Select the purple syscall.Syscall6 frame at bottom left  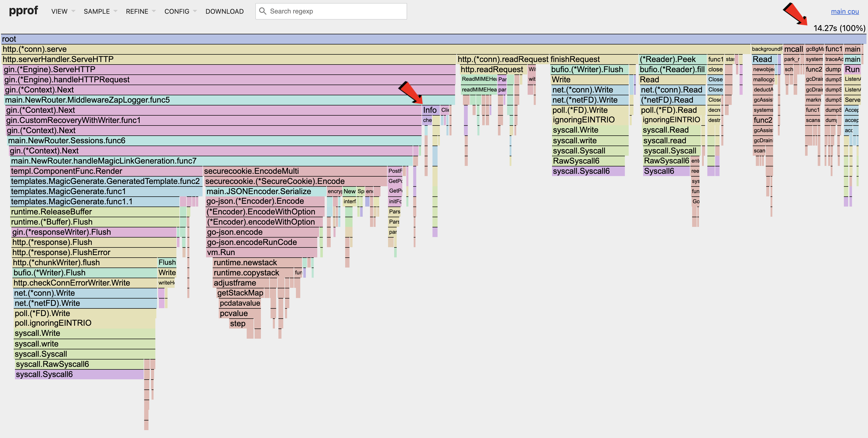tap(79, 374)
